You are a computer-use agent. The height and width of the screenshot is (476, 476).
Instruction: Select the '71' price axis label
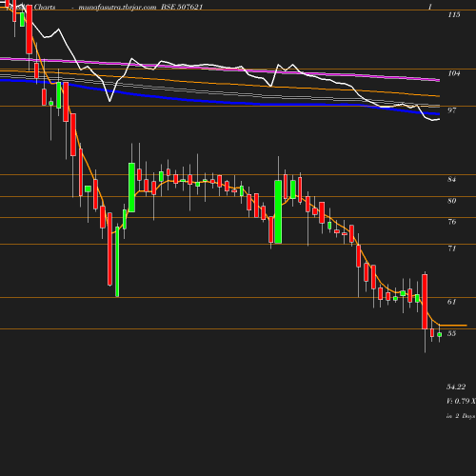[452, 248]
